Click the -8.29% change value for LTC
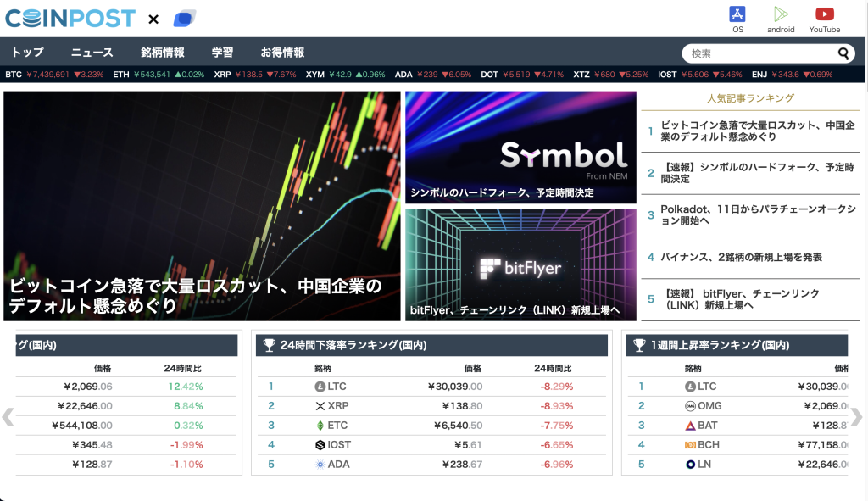This screenshot has width=868, height=501. (x=557, y=387)
